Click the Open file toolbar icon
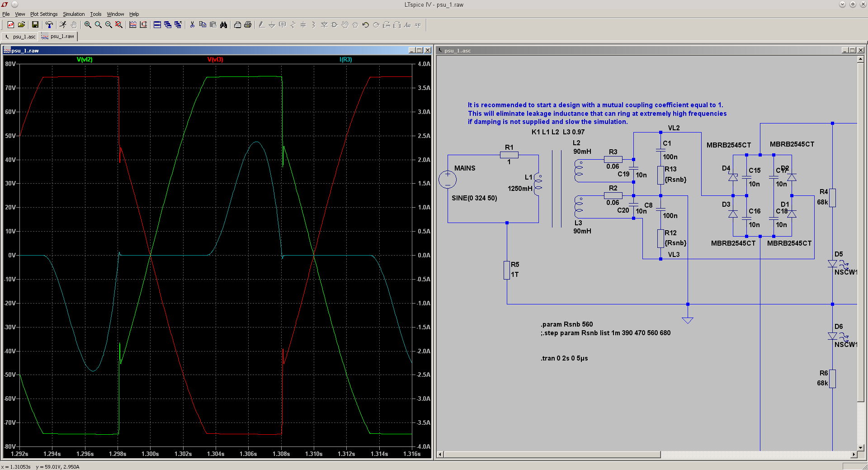 [21, 25]
